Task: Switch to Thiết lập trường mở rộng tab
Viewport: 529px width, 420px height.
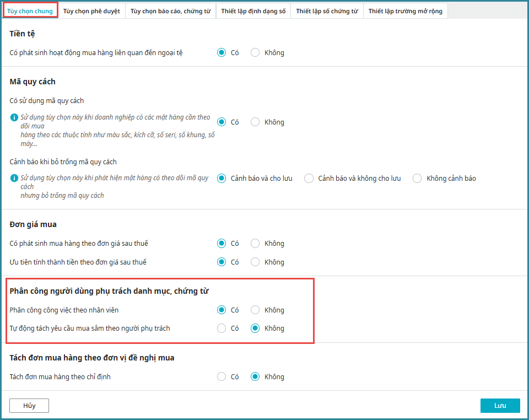Action: [405, 11]
